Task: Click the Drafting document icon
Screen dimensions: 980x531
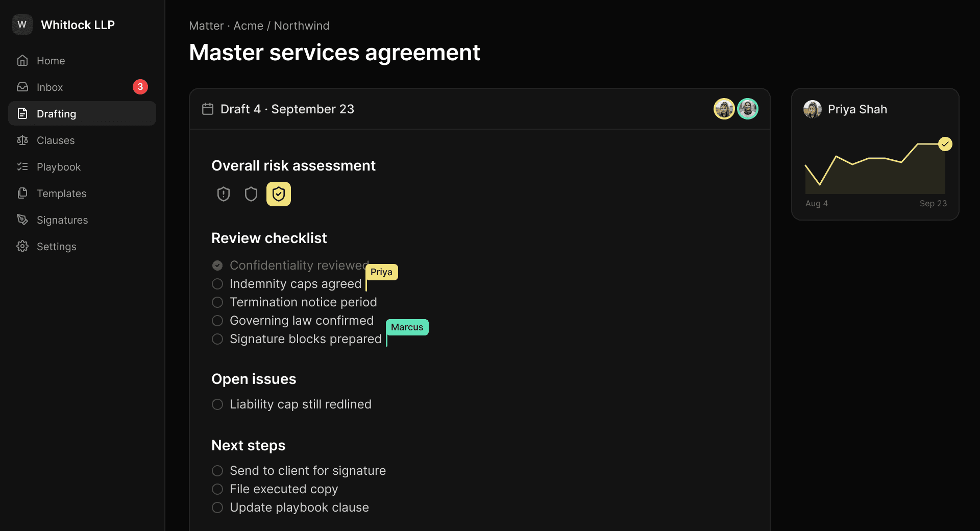Action: coord(22,113)
